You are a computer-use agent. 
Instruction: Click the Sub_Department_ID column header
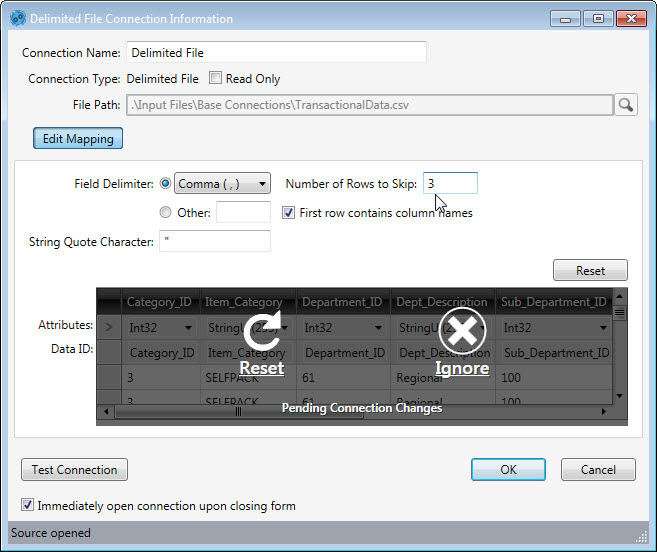point(554,302)
